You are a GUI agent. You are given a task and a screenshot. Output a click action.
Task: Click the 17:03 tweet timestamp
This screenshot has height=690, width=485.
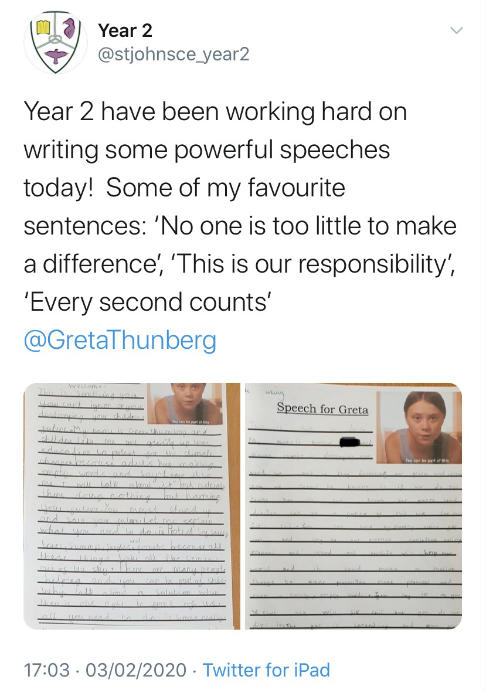[47, 670]
